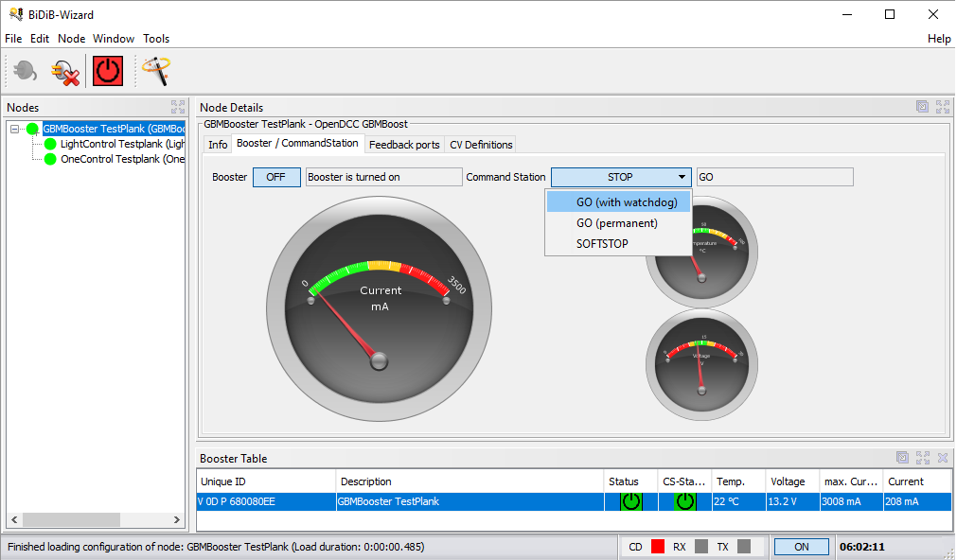957x560 pixels.
Task: Open the Tools menu
Action: point(156,39)
